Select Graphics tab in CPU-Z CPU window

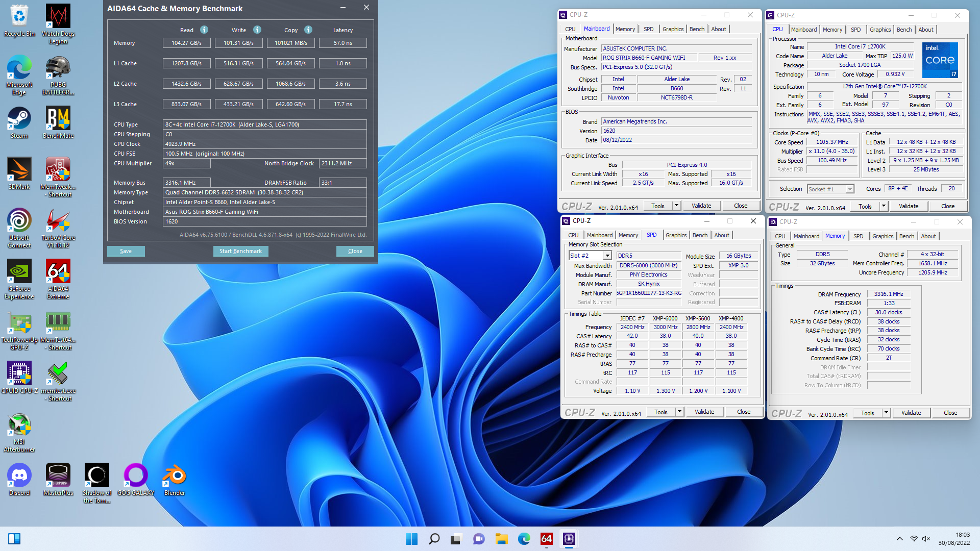point(880,30)
